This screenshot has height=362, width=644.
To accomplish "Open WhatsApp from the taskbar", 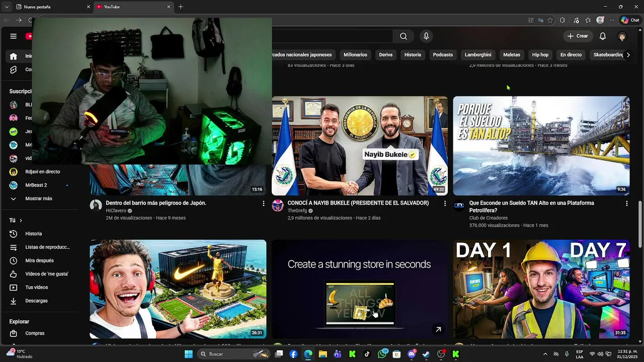I will (382, 354).
